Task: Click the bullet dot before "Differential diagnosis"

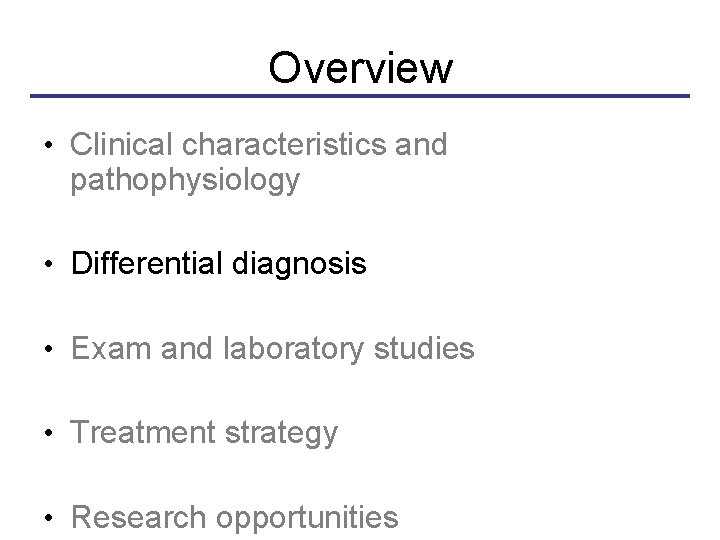Action: tap(48, 264)
